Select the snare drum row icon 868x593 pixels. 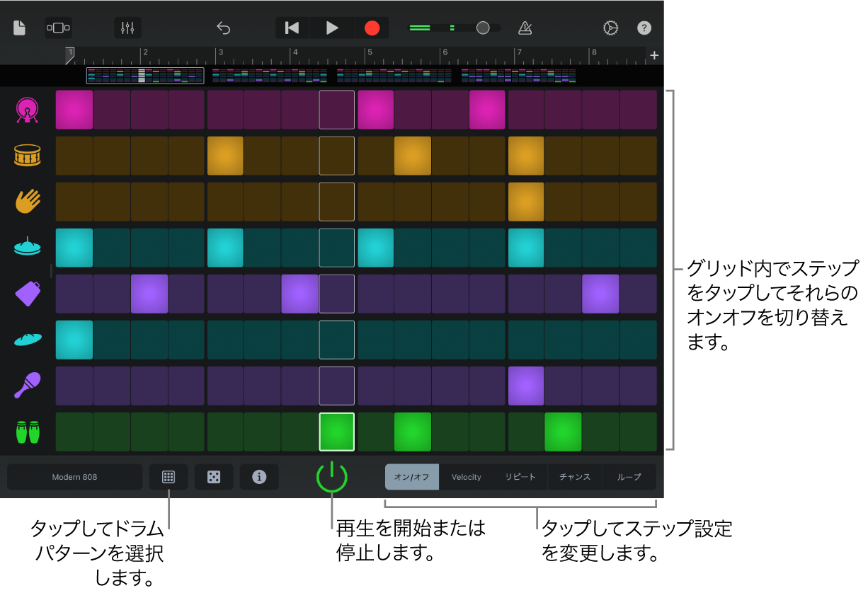coord(27,156)
